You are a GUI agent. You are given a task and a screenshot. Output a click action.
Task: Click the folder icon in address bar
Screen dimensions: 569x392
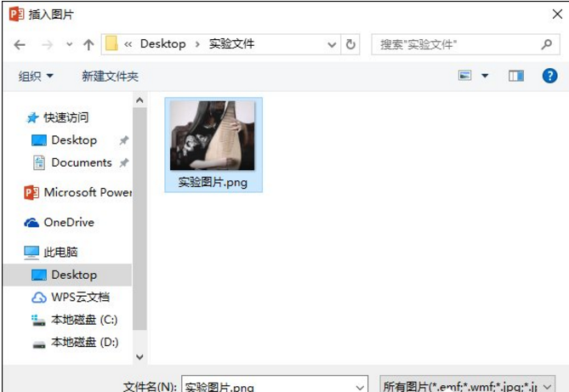pyautogui.click(x=111, y=44)
